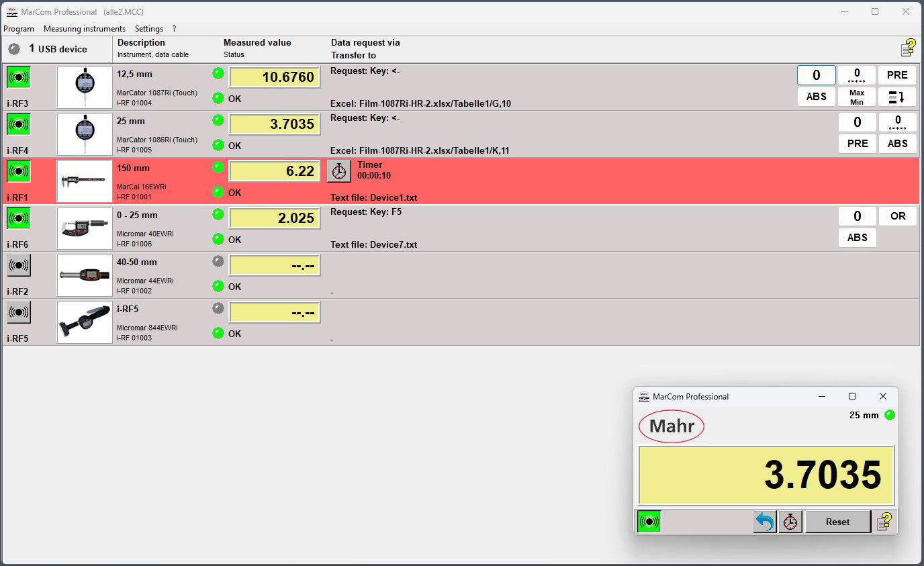Screen dimensions: 924x566
Task: Click the gray USB device status icon
Action: tap(14, 49)
